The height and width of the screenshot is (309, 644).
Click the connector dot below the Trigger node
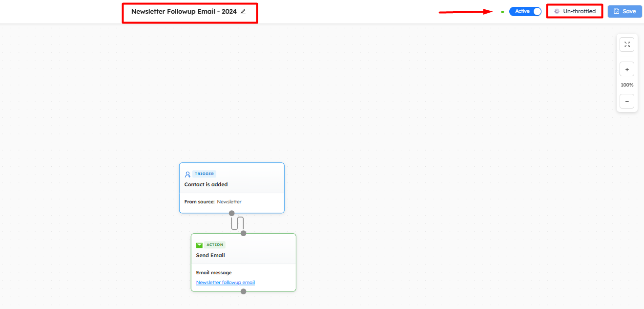click(x=232, y=213)
